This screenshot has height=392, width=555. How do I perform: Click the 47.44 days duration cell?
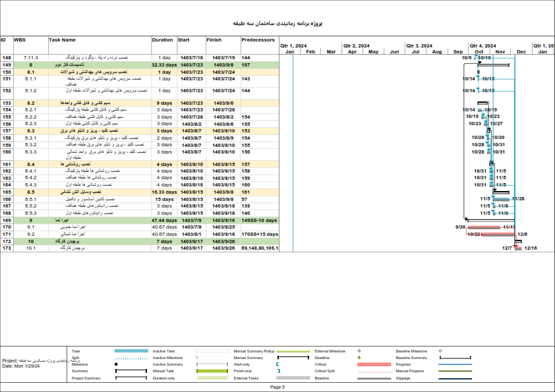(x=164, y=220)
